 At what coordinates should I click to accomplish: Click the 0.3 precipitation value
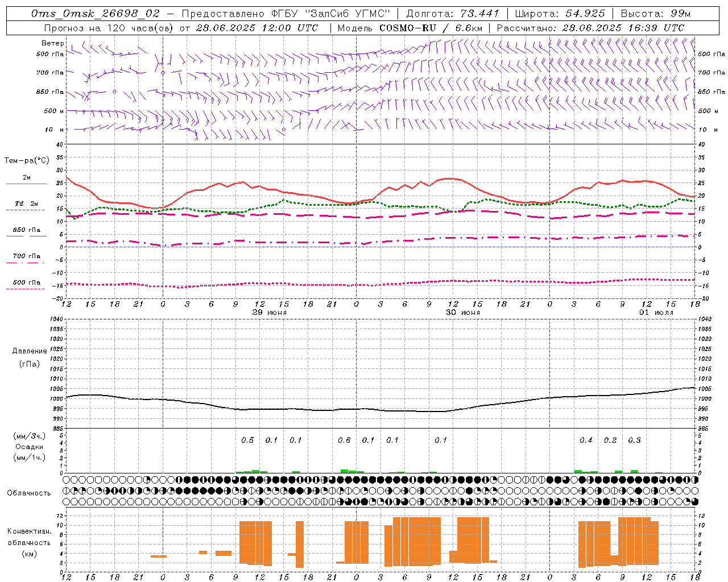click(634, 440)
